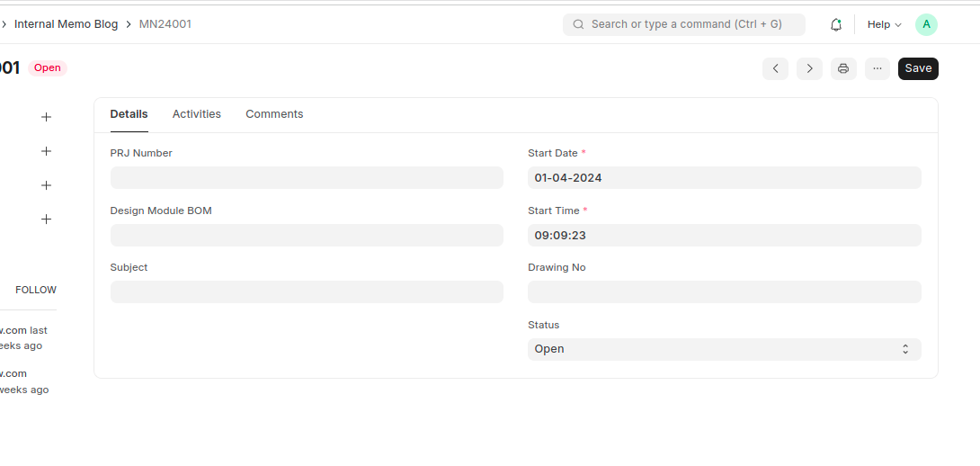980x466 pixels.
Task: Navigate to Internal Memo Blog breadcrumb
Action: pos(66,24)
